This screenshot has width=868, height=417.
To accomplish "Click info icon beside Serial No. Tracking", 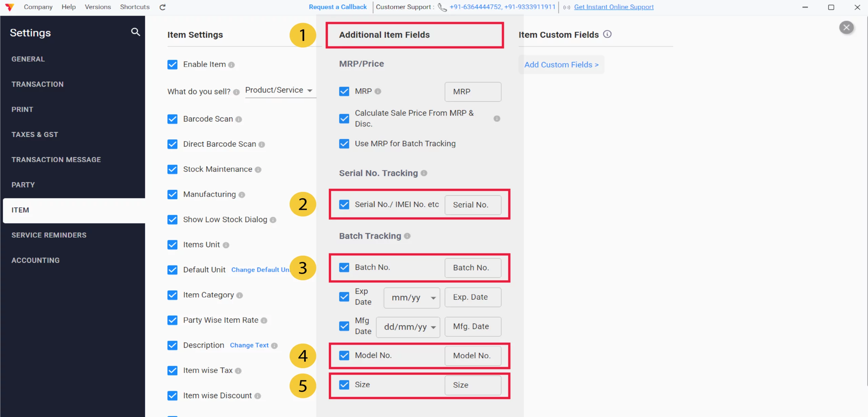I will tap(424, 173).
